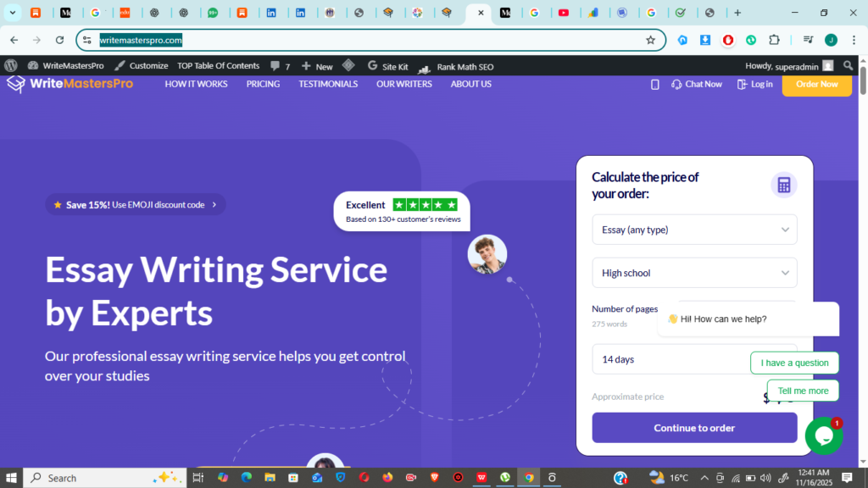Expand the 14 days deadline dropdown
The height and width of the screenshot is (488, 868).
670,359
